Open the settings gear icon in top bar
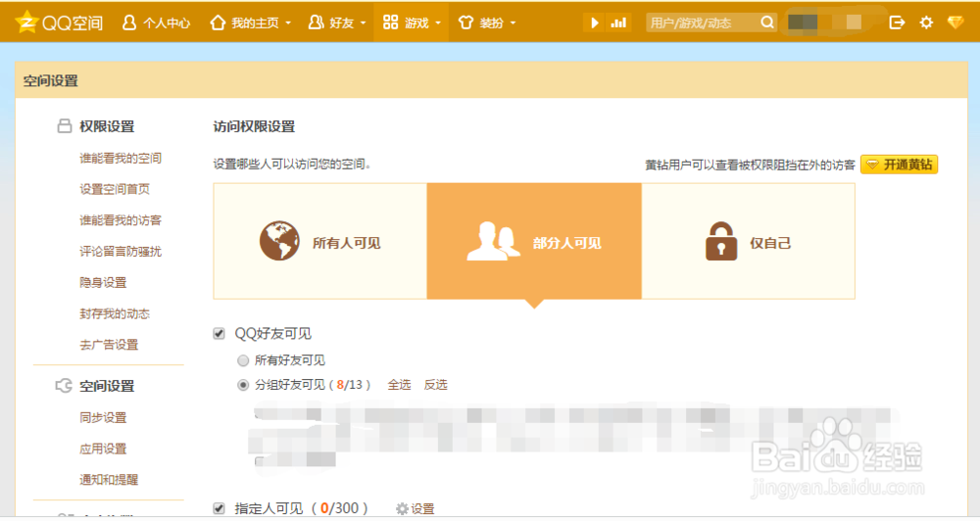 [x=926, y=23]
